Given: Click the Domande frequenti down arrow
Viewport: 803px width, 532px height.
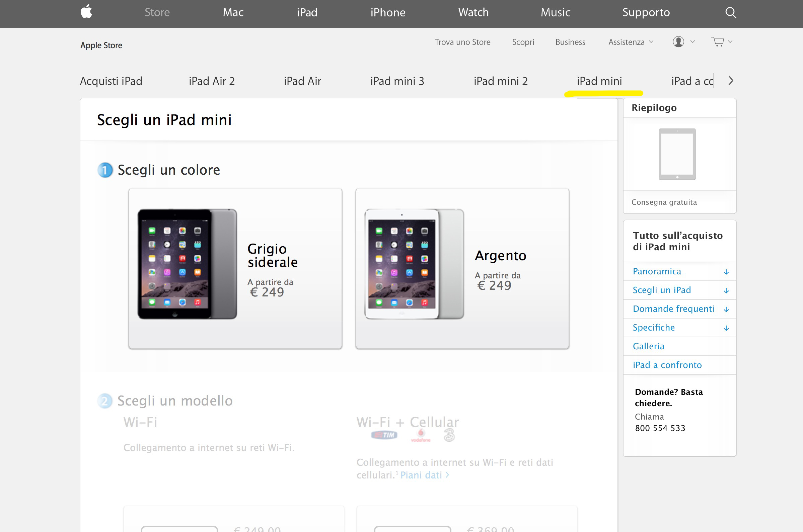Looking at the screenshot, I should point(726,309).
